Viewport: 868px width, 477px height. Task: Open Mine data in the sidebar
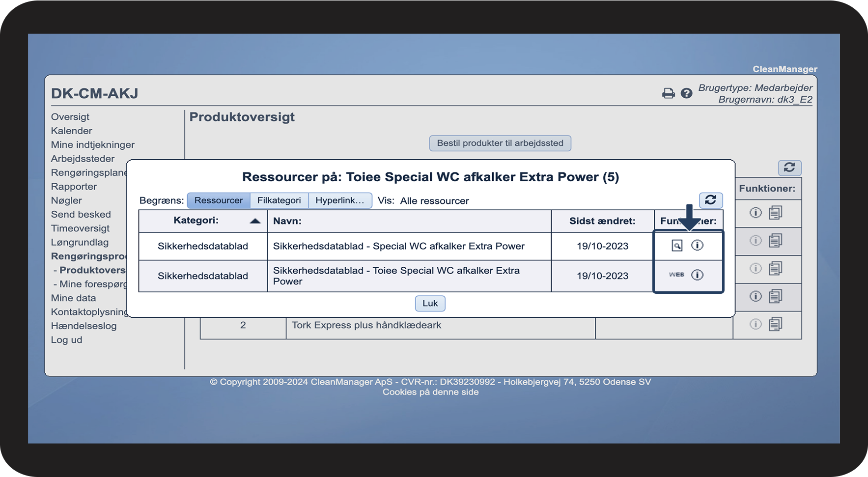74,298
